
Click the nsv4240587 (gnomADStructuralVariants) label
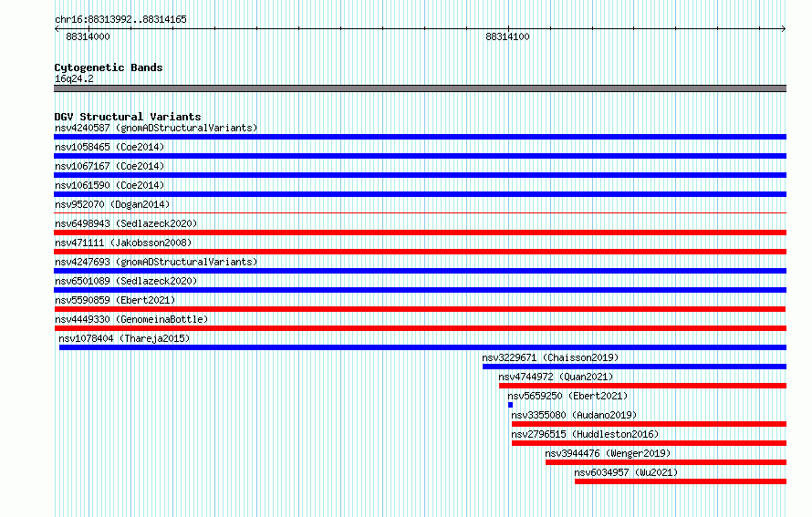(x=156, y=128)
